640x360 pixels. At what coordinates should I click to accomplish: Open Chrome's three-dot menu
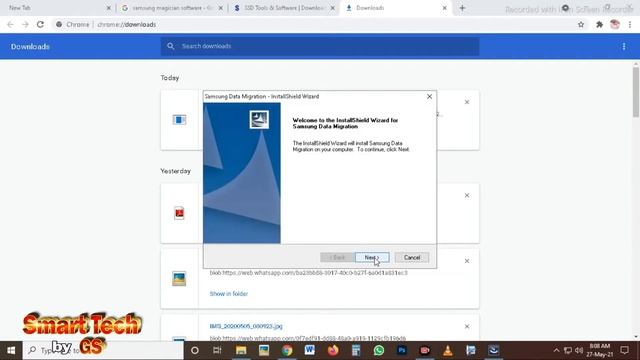630,24
